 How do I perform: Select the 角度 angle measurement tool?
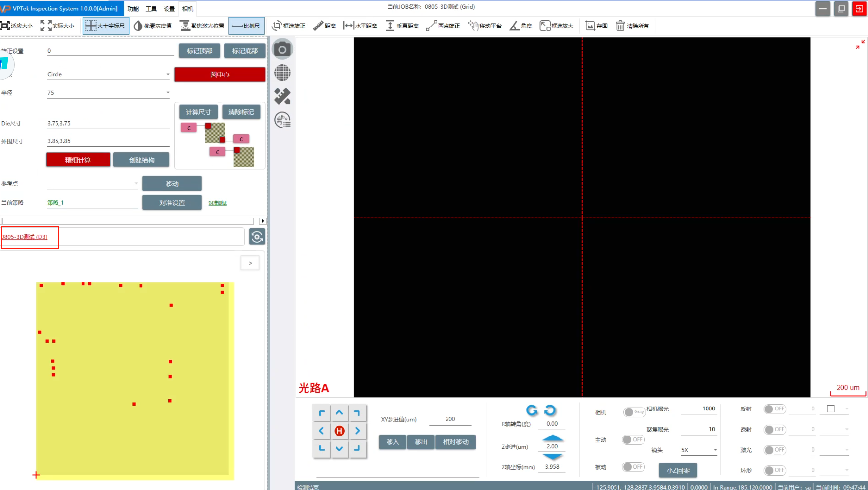(x=521, y=26)
